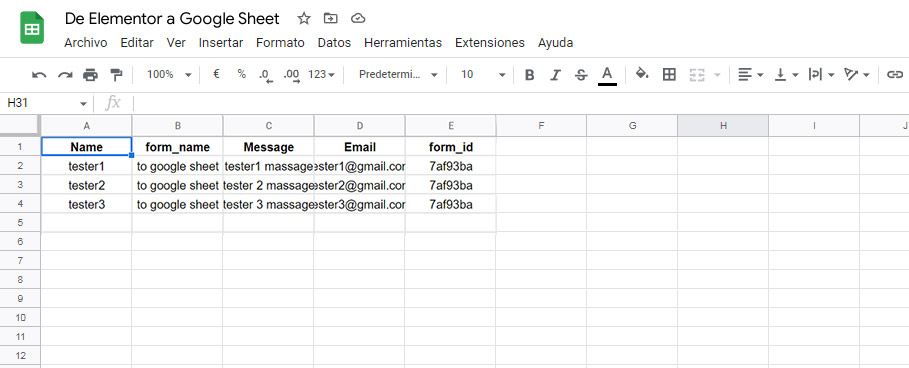Select the tester3@gmail.com email cell
Screen dimensions: 909x368
(359, 205)
